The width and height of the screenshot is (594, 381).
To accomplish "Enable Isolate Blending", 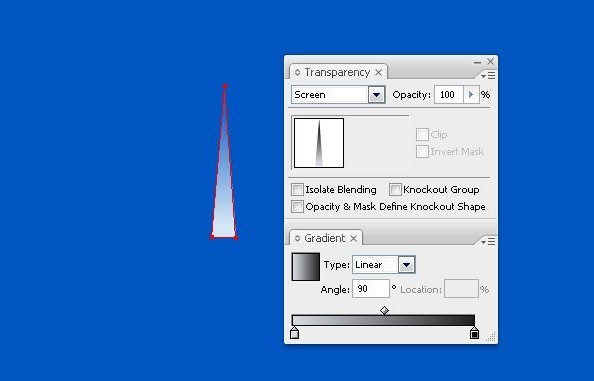I will coord(297,189).
